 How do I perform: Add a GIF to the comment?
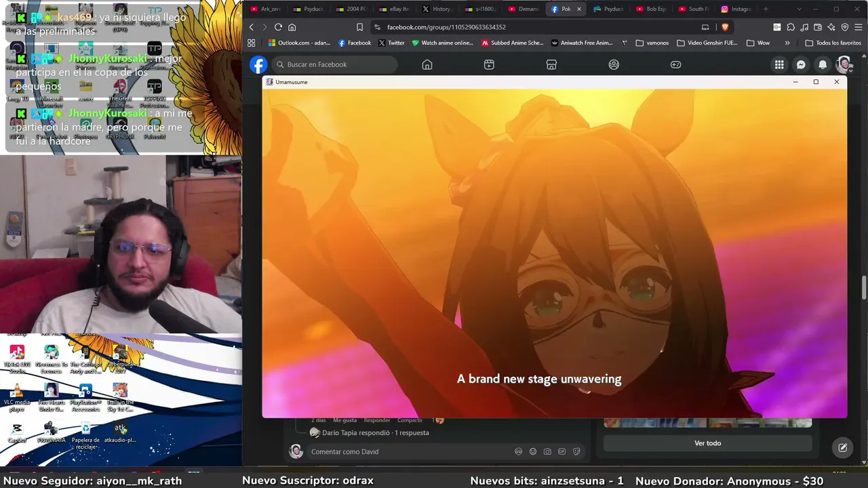(x=562, y=451)
